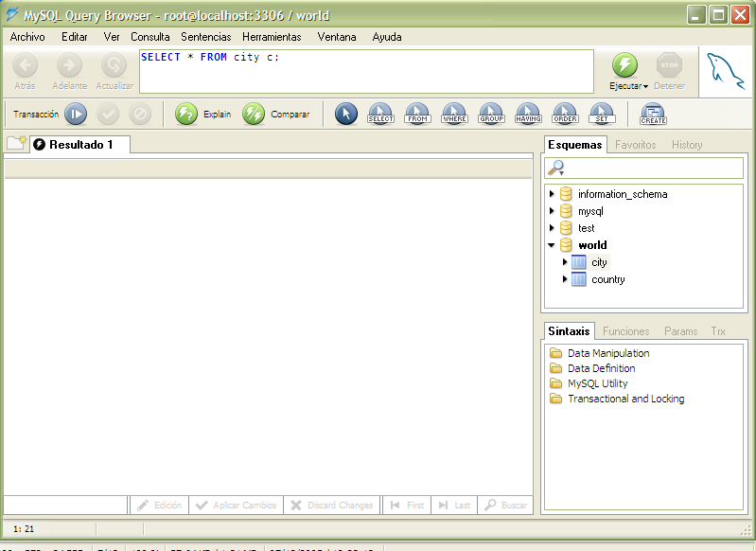Switch to the Favoritos tab
756x551 pixels.
[635, 145]
